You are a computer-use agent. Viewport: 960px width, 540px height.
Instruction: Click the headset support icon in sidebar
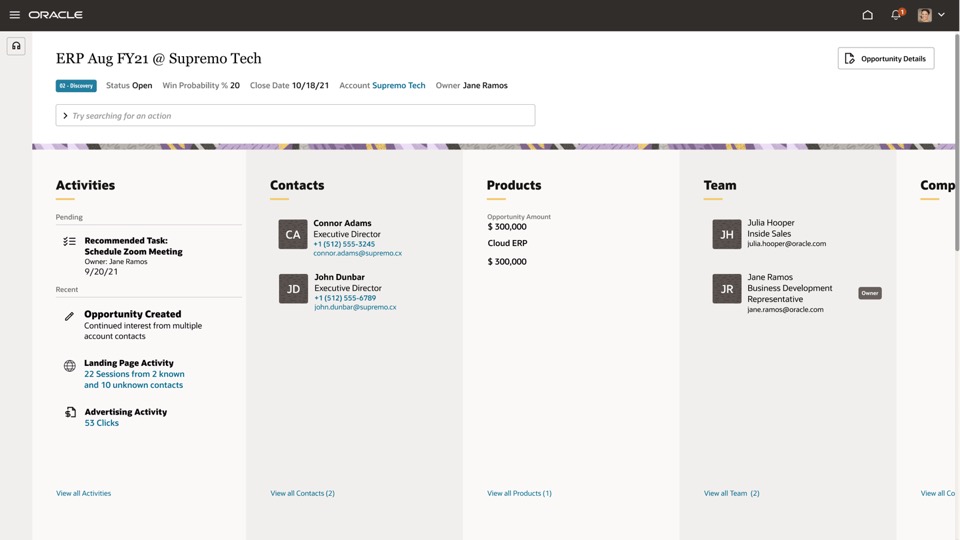pos(16,46)
